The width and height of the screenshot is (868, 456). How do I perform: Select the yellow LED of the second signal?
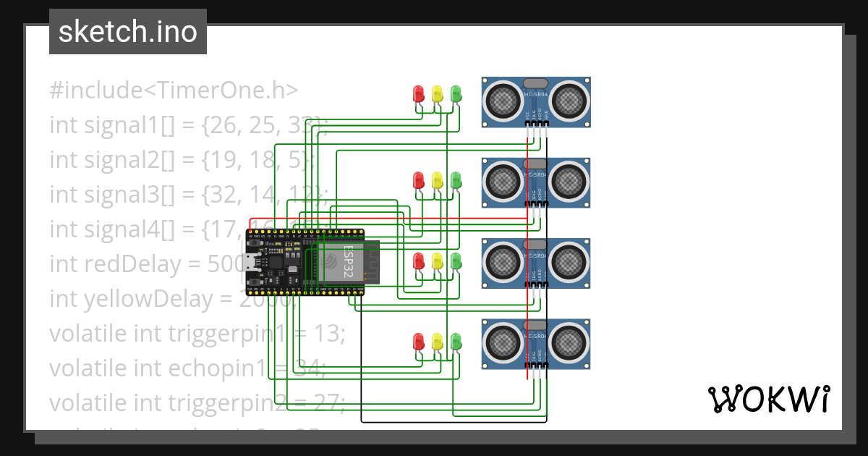tap(437, 180)
